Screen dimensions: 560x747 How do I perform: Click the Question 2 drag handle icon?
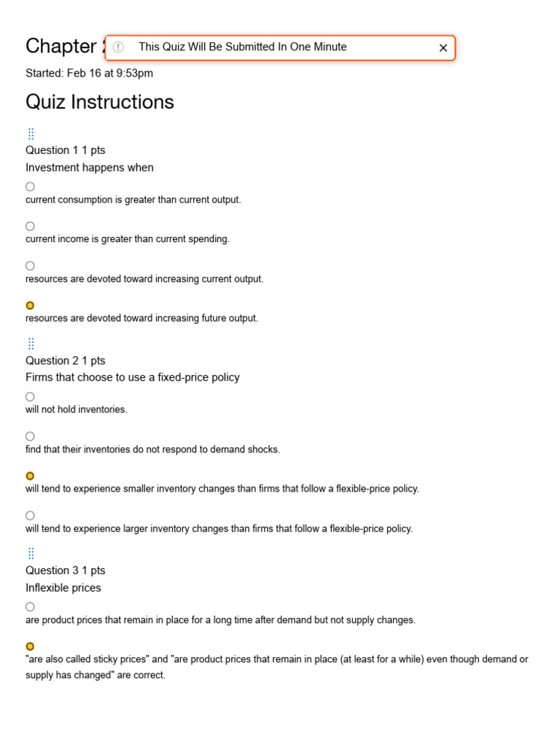click(31, 344)
